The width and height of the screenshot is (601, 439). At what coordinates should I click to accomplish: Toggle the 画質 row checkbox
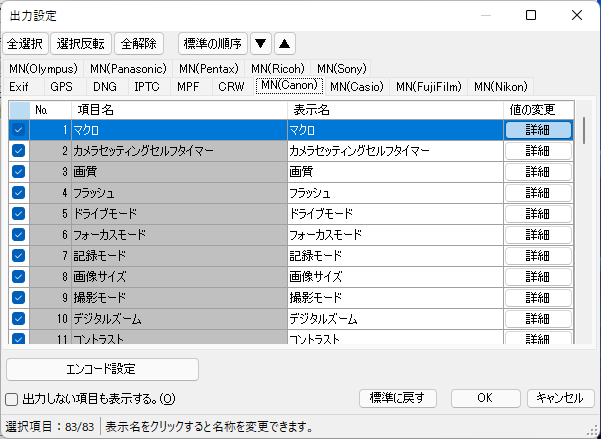(x=18, y=172)
